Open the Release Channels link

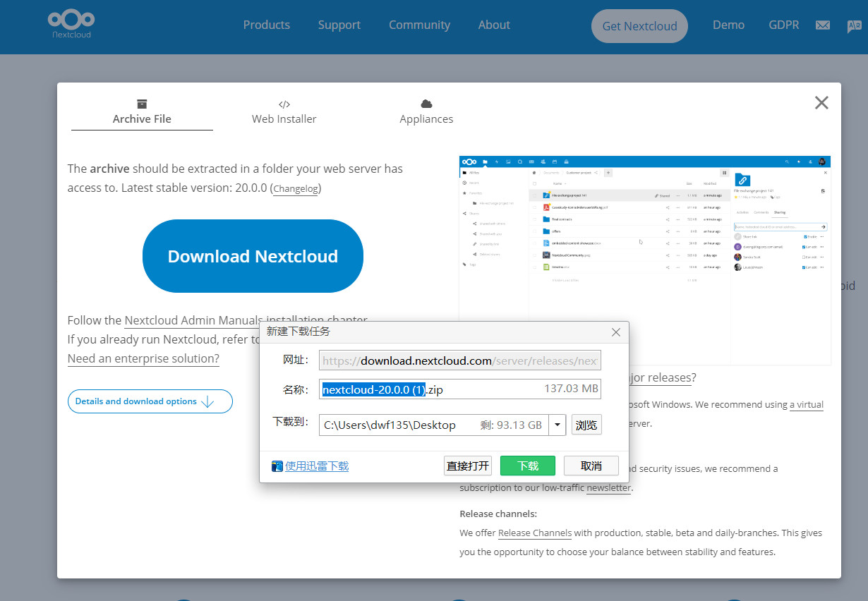(x=535, y=533)
